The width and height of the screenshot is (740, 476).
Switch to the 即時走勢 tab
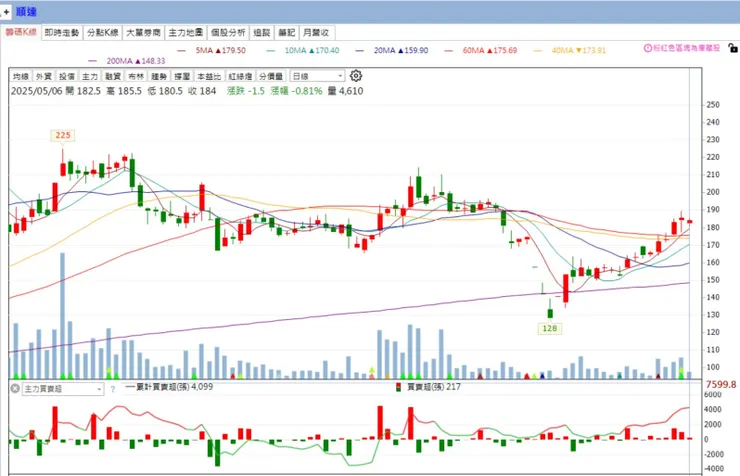tap(62, 33)
